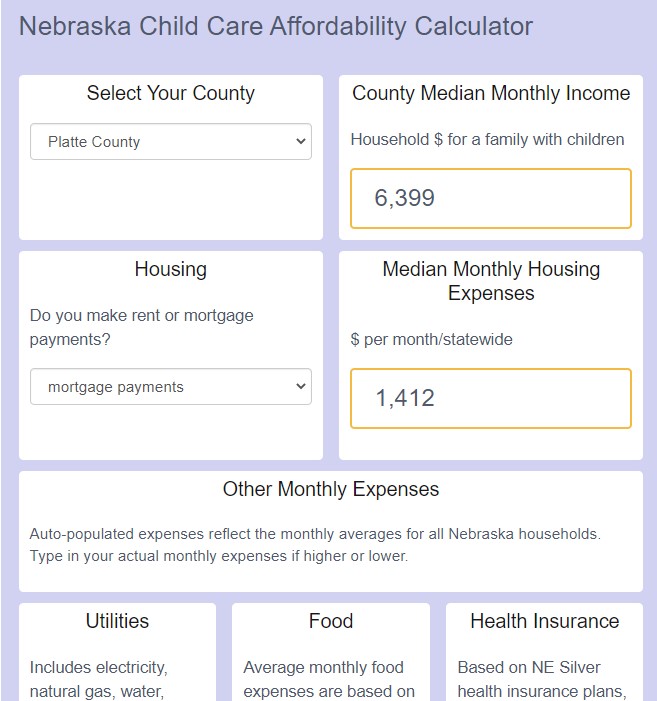Click the 6,399 median income field

tap(491, 198)
